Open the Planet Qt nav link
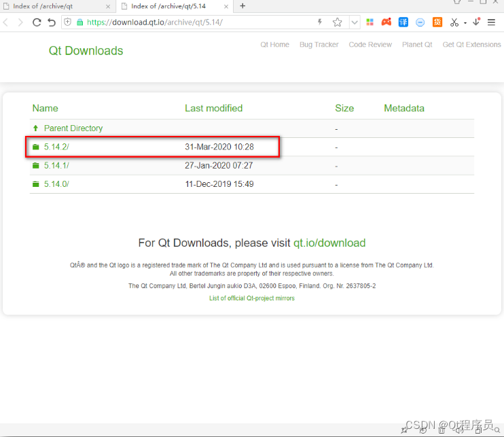This screenshot has width=504, height=437. 417,45
